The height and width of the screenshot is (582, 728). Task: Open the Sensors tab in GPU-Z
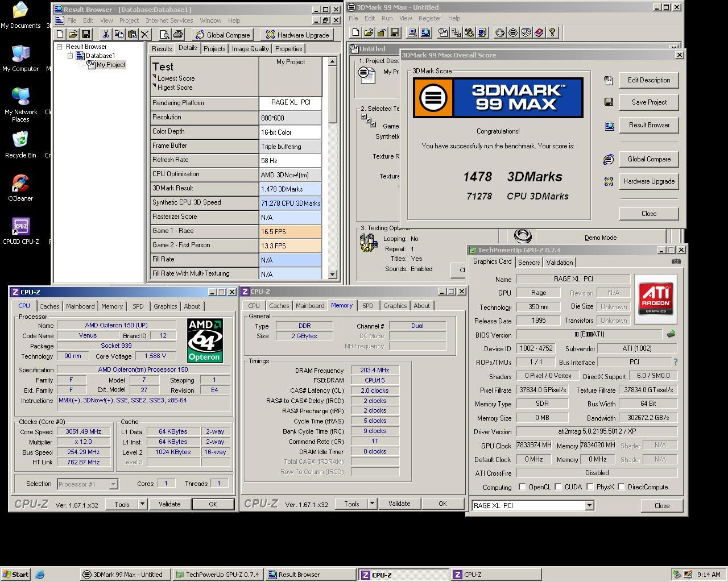pyautogui.click(x=529, y=263)
